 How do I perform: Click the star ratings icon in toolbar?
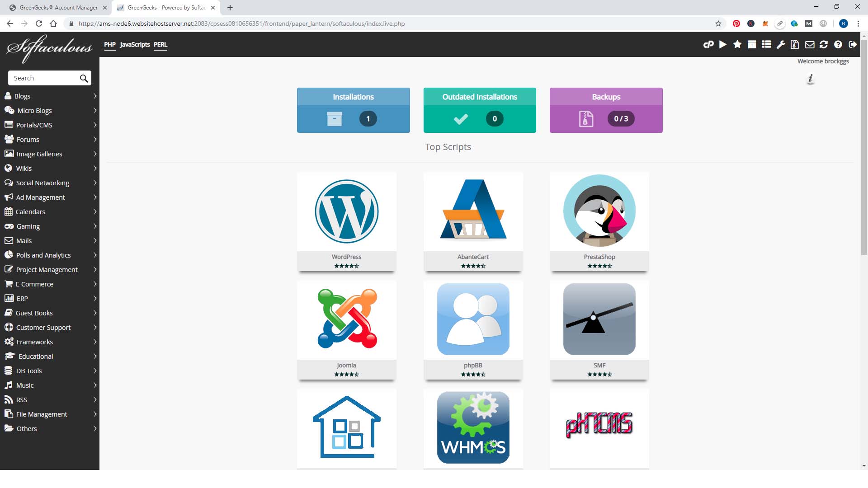click(737, 44)
